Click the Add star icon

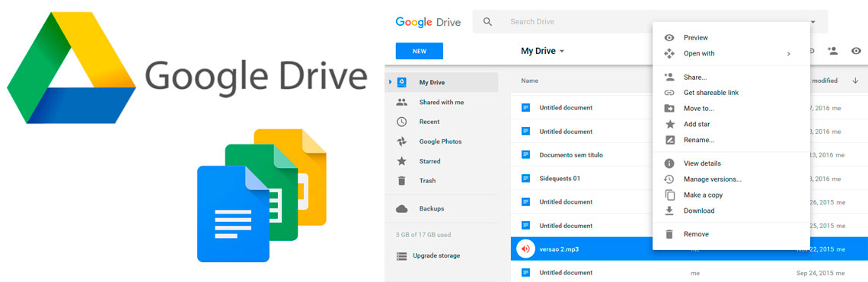tap(669, 124)
